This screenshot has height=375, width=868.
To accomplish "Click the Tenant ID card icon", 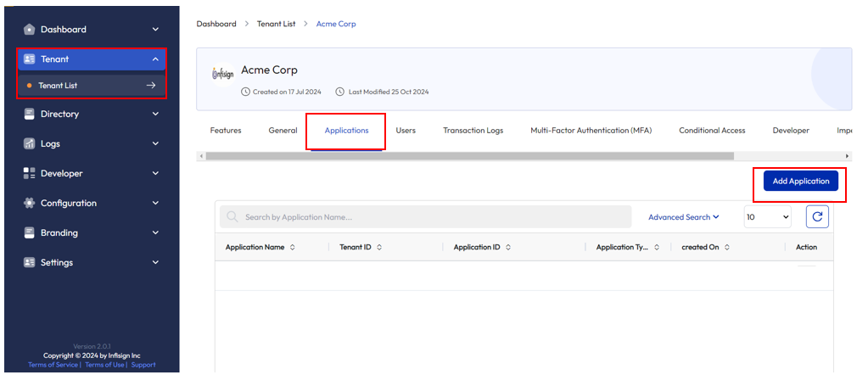I will coord(30,59).
